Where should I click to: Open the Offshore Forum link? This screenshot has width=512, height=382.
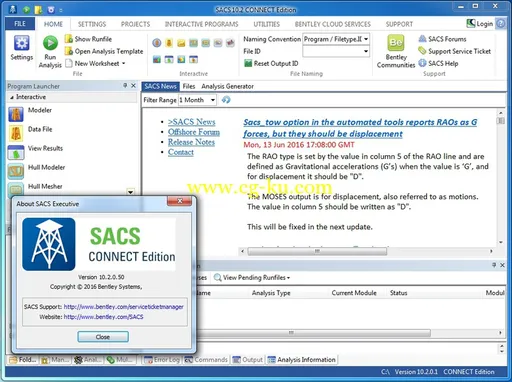click(194, 132)
